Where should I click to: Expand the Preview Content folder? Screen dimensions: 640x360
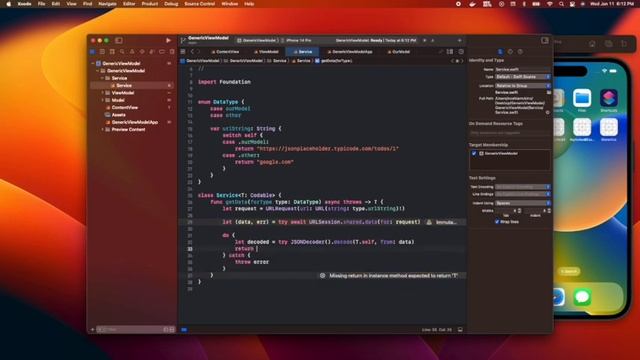coord(102,130)
